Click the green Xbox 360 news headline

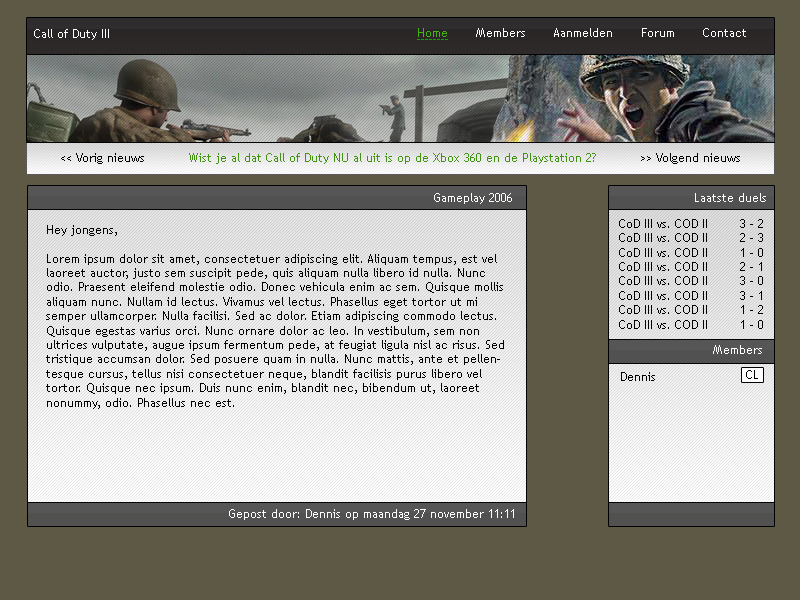click(x=392, y=158)
